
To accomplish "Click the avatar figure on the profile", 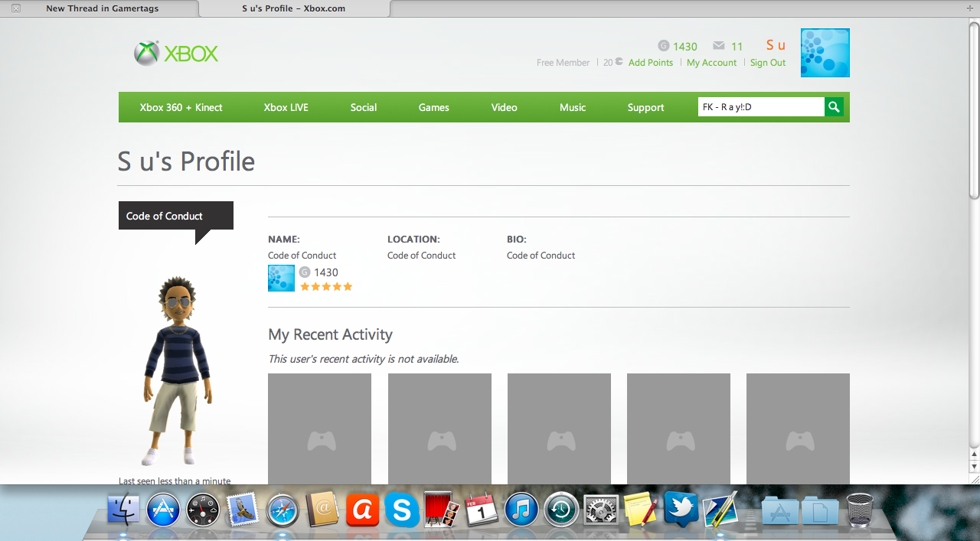I will (178, 371).
